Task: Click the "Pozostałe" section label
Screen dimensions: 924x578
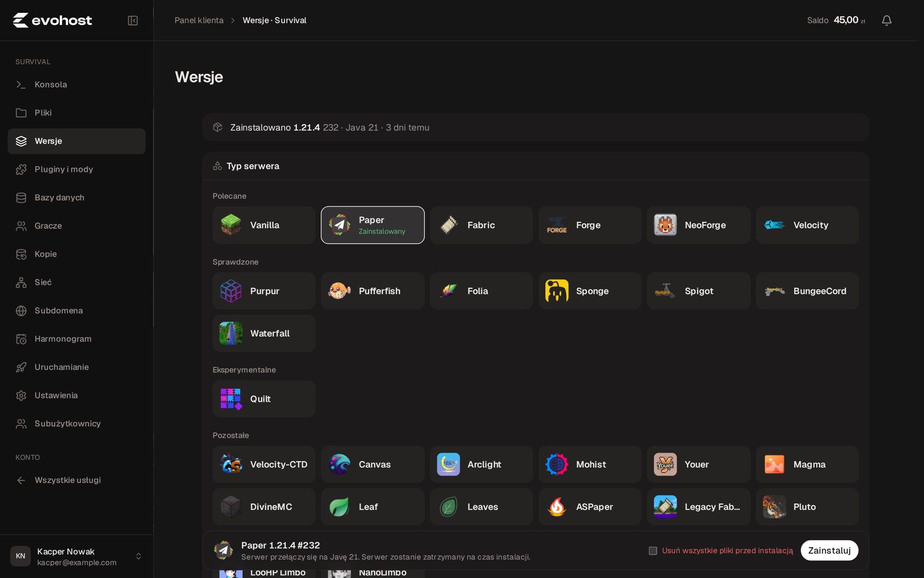Action: coord(231,435)
